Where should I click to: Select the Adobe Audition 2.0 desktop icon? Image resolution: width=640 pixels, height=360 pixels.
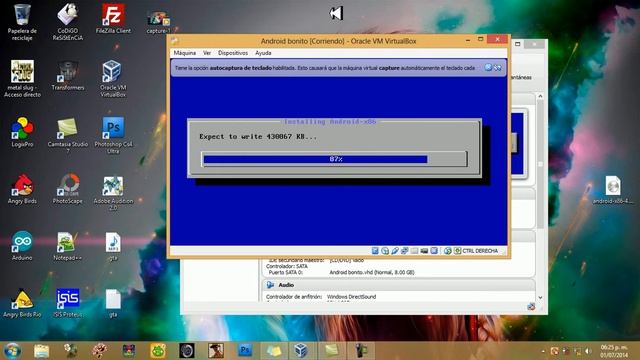click(x=113, y=192)
